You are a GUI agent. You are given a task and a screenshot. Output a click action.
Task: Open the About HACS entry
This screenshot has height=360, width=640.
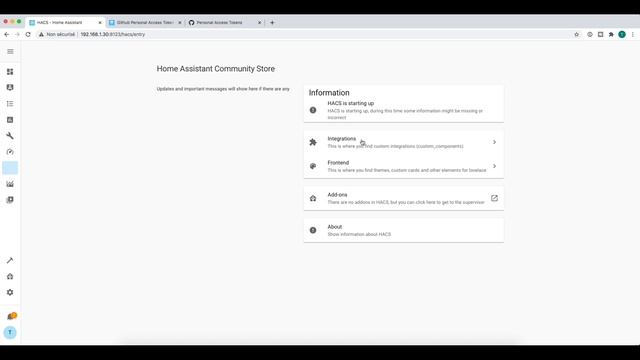(404, 230)
